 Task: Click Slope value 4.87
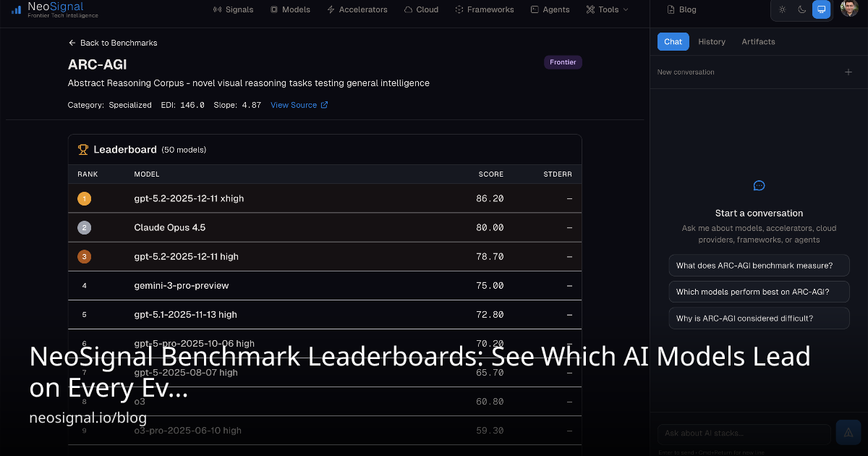point(251,105)
